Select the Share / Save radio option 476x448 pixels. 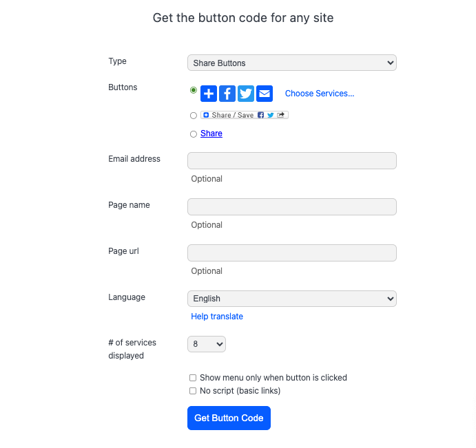[194, 116]
